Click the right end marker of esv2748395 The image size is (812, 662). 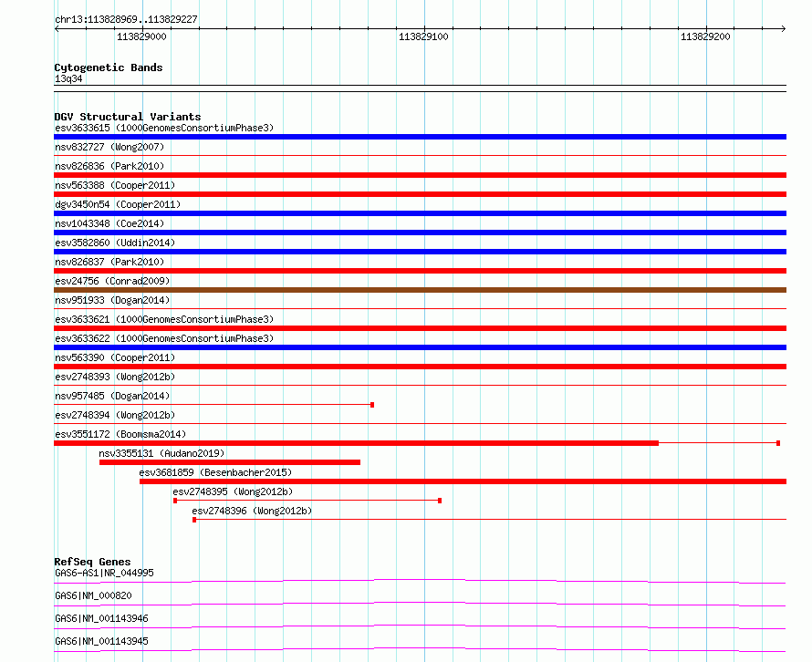[440, 501]
